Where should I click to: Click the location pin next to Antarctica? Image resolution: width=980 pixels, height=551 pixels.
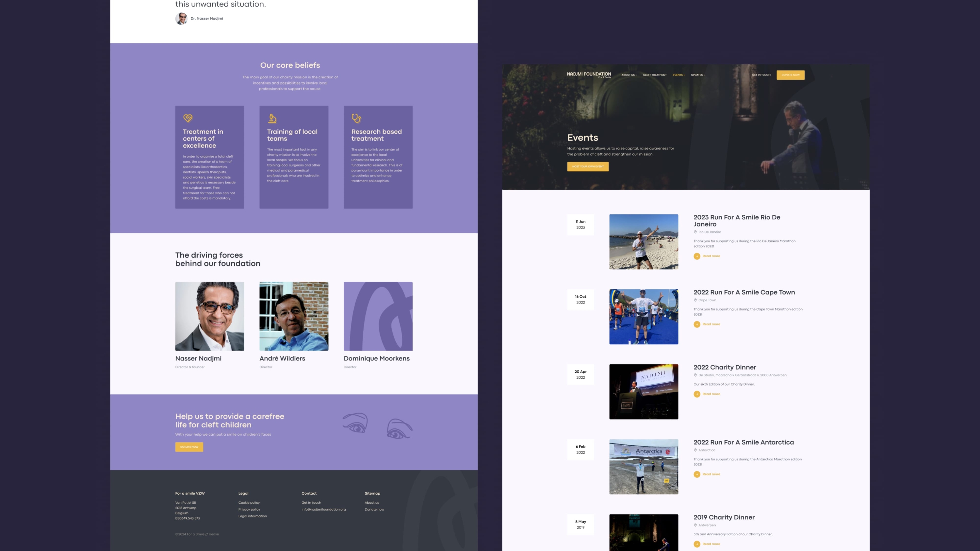[x=695, y=450]
